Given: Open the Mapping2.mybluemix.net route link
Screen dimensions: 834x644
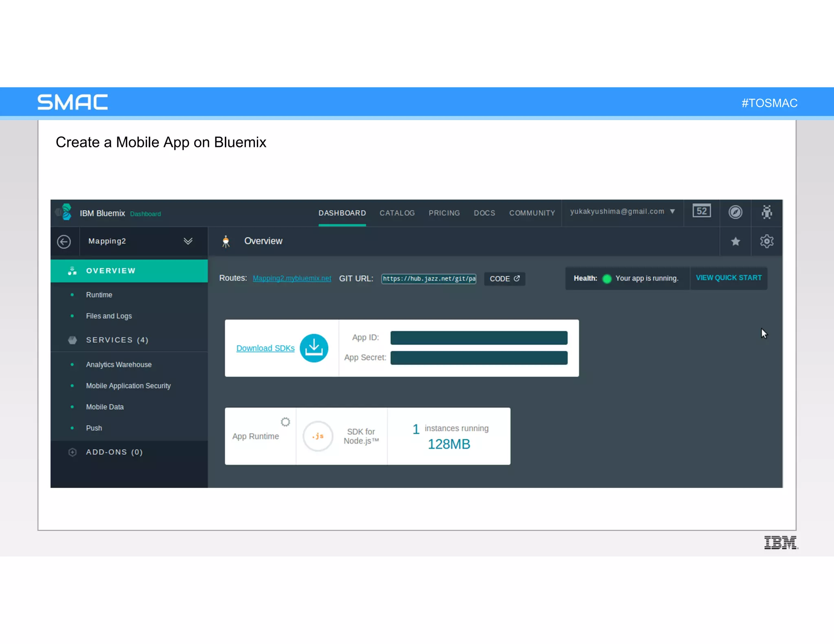Looking at the screenshot, I should point(292,278).
